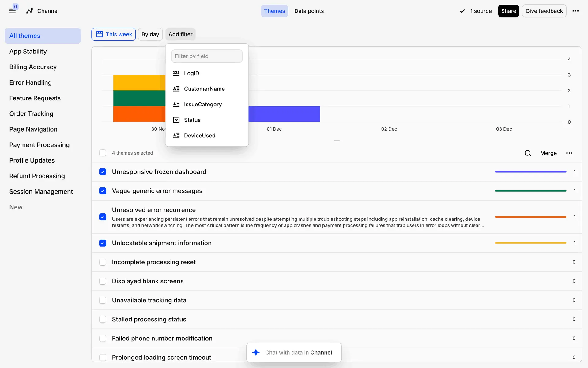Check the Incomplete processing reset checkbox
The width and height of the screenshot is (588, 368).
coord(103,262)
